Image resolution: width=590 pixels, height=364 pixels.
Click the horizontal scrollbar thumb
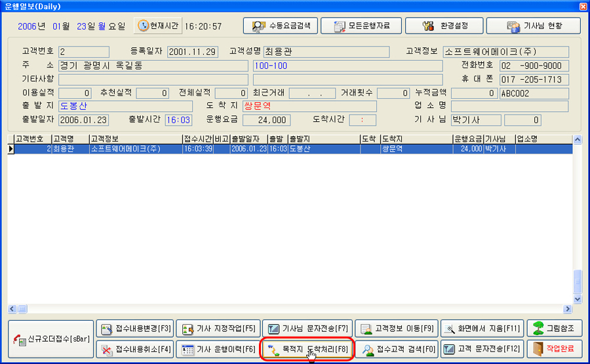pyautogui.click(x=22, y=309)
